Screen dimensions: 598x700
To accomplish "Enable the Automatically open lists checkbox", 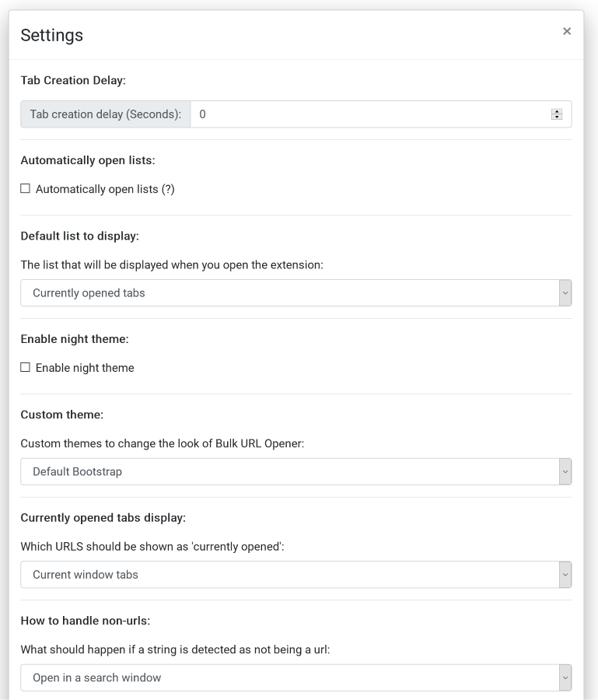I will click(26, 189).
